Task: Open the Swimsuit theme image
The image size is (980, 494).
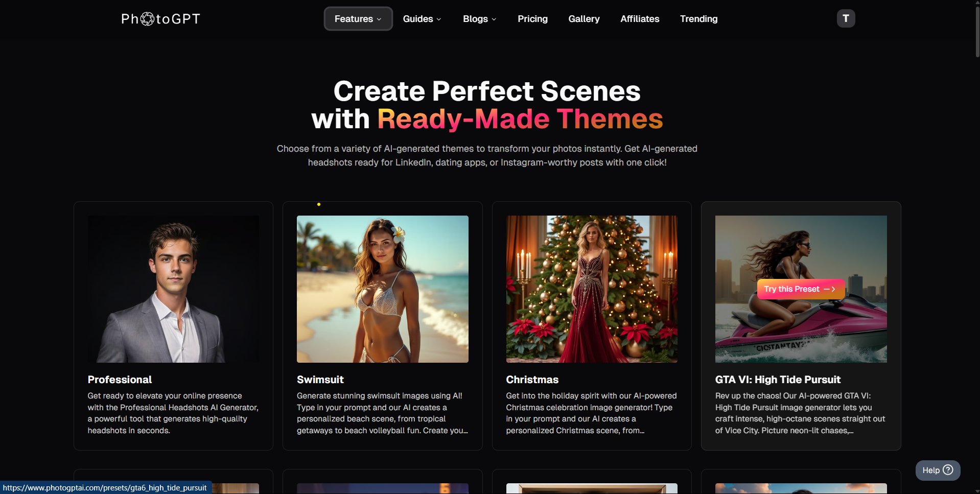Action: tap(383, 289)
